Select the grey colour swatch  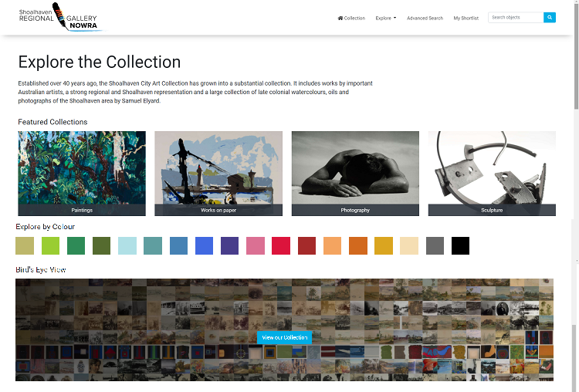point(435,246)
